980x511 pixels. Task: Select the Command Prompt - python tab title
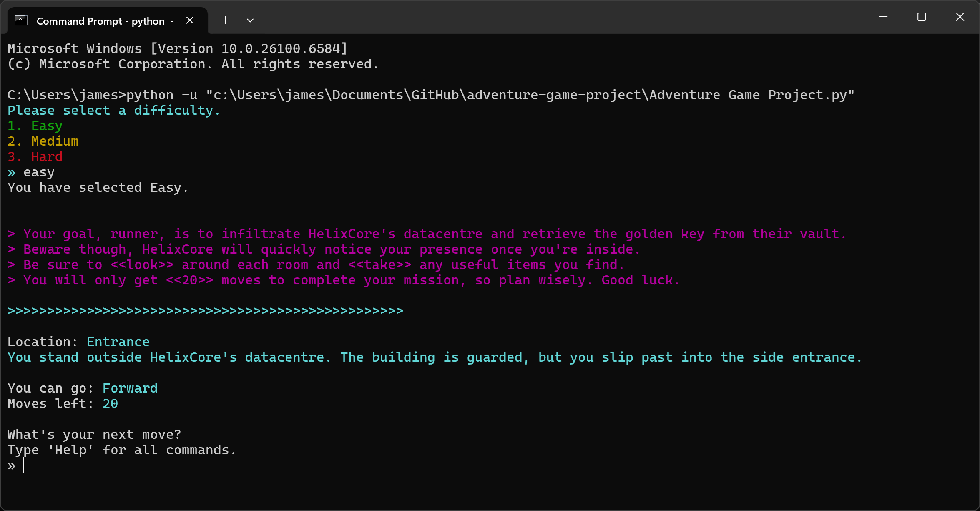pyautogui.click(x=101, y=21)
